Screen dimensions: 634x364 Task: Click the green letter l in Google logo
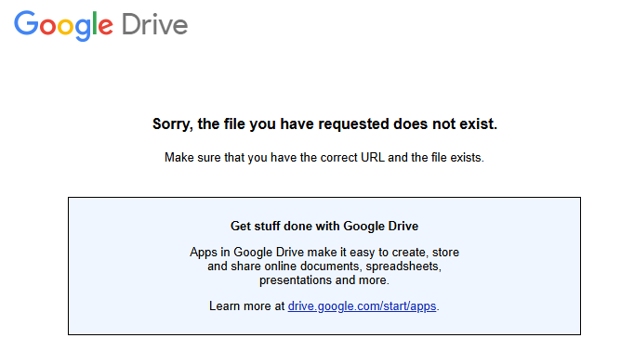click(x=95, y=23)
